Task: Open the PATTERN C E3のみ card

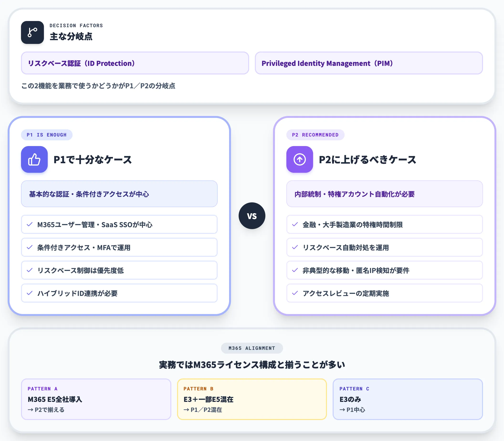Action: [408, 399]
